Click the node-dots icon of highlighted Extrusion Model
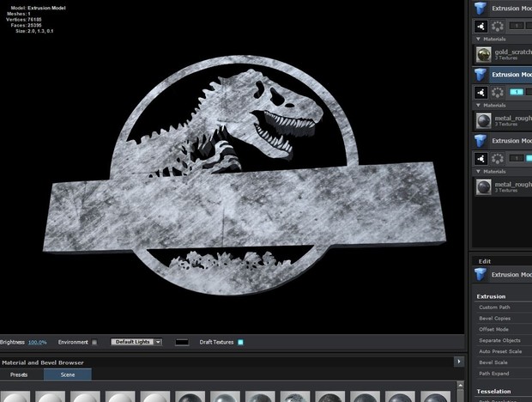Viewport: 532px width, 402px height. (481, 93)
